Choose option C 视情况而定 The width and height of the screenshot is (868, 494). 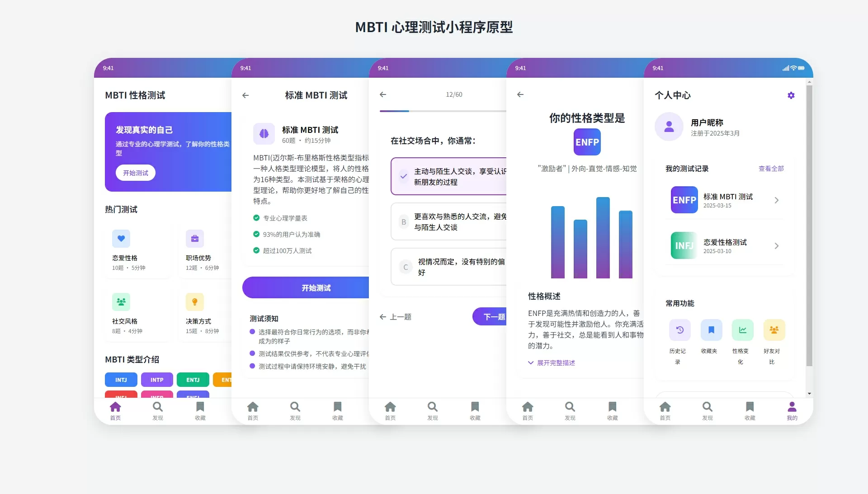pyautogui.click(x=448, y=267)
